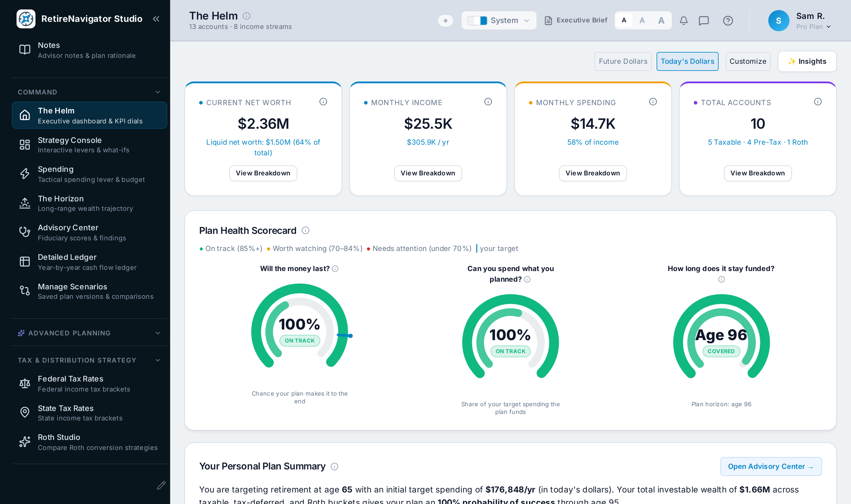Open Roth Studio from the sidebar

pyautogui.click(x=89, y=442)
